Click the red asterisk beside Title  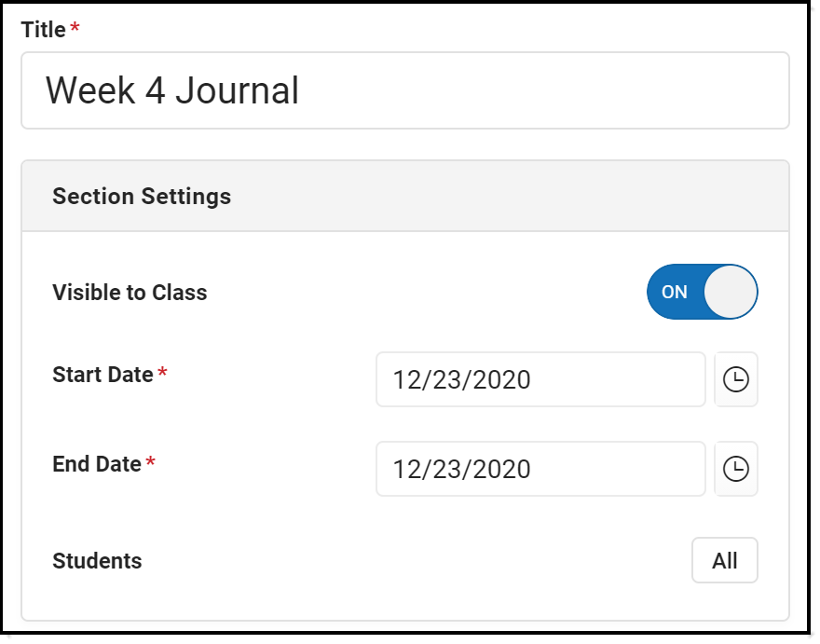(75, 29)
